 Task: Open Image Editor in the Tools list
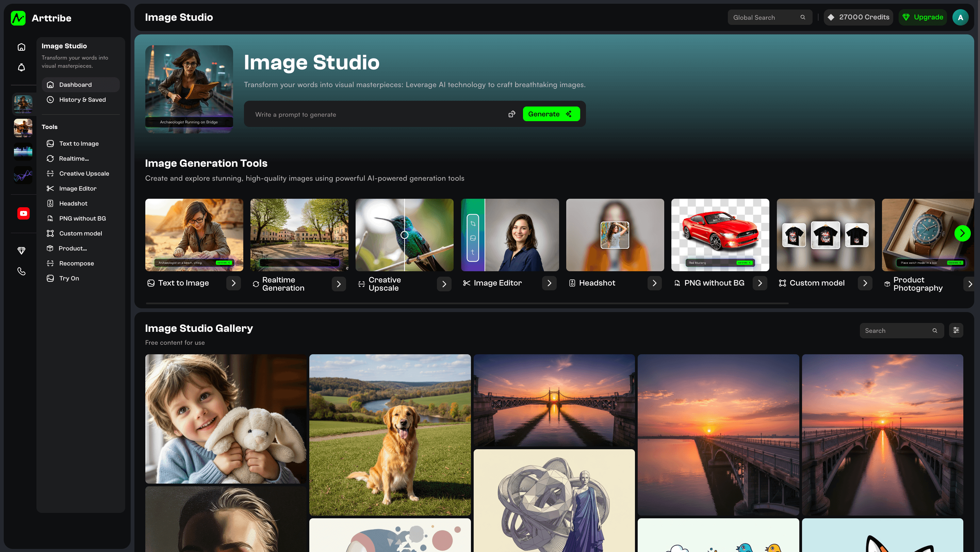point(81,188)
